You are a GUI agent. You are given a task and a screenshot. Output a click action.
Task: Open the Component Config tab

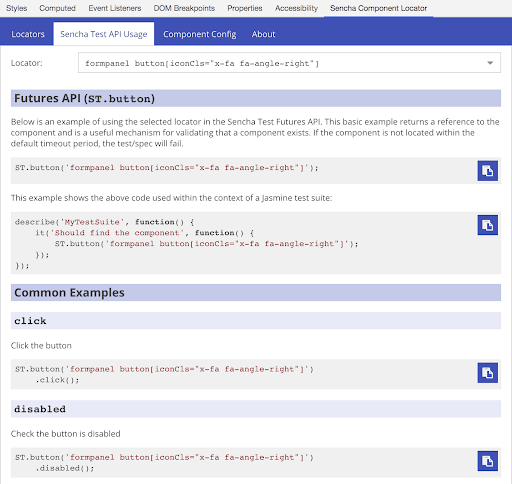tap(200, 34)
